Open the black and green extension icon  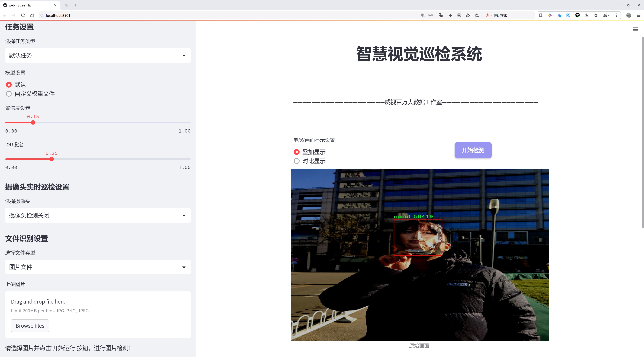(578, 15)
